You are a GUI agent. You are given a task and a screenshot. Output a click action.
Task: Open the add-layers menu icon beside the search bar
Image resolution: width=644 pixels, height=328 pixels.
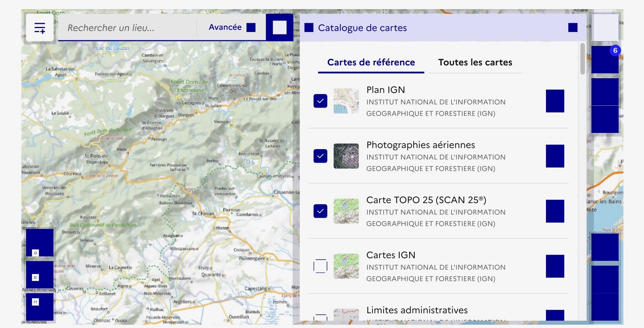(40, 28)
